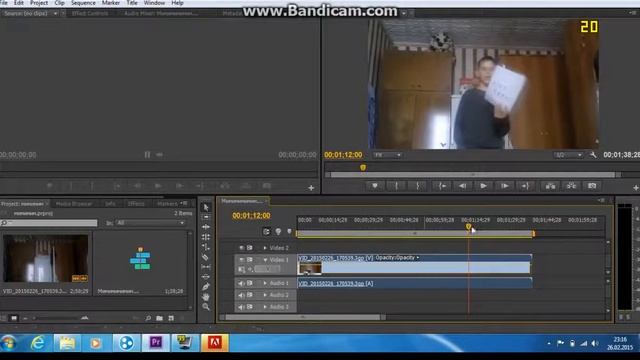Go to In point in Program Monitor
The width and height of the screenshot is (640, 360).
pyautogui.click(x=442, y=186)
